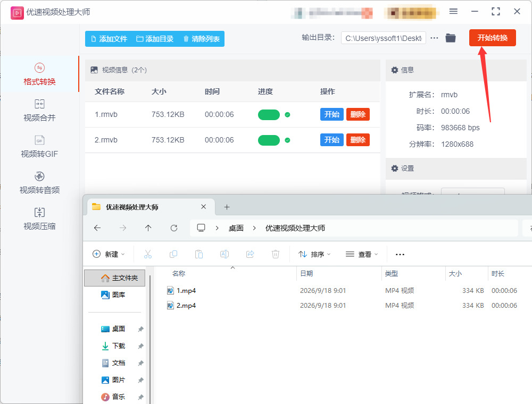532x404 pixels.
Task: Click the three-dot browse button beside output path
Action: click(434, 38)
